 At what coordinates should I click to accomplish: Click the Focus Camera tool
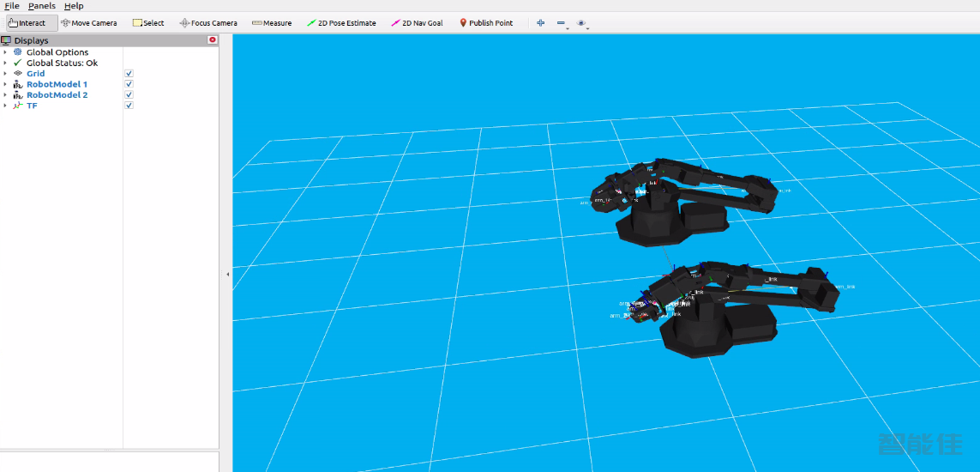click(207, 23)
